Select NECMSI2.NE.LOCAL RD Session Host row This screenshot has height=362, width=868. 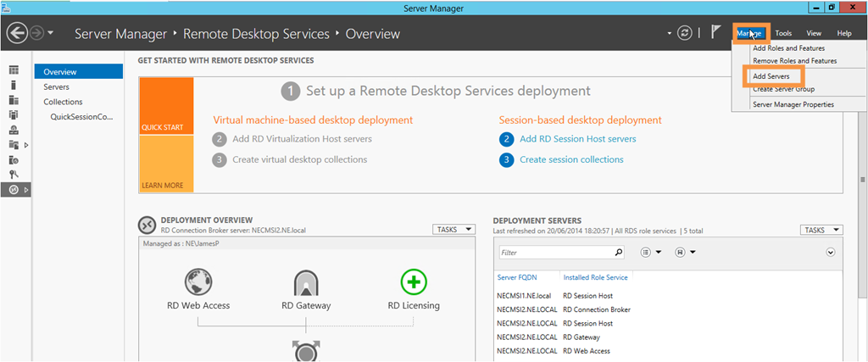[x=668, y=324]
